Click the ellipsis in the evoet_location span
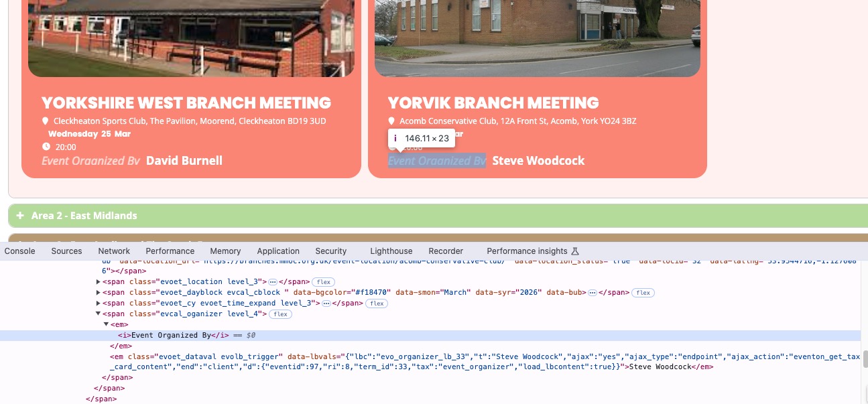The width and height of the screenshot is (868, 404). tap(273, 282)
